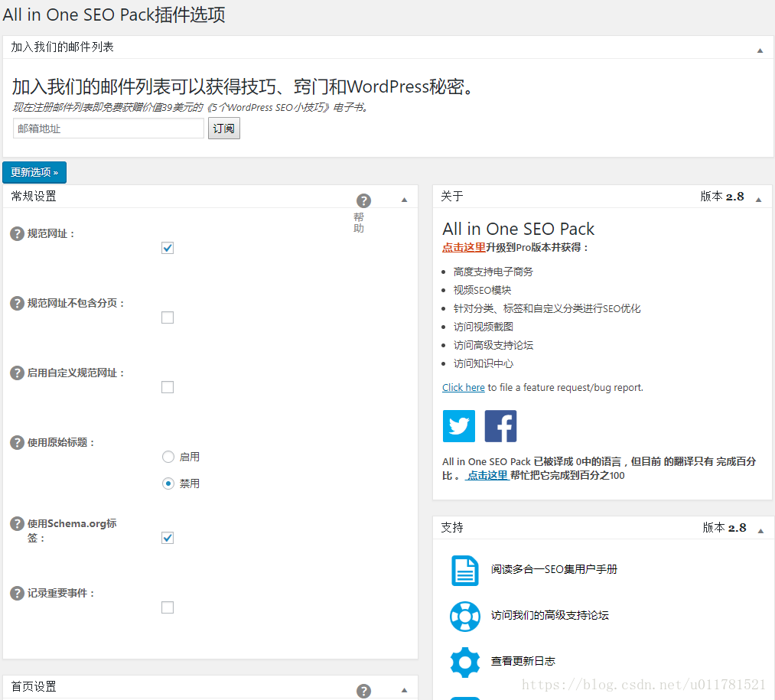Click the 版本 2.8 text in 支持 header
Viewport: 775px width, 700px height.
[x=725, y=528]
